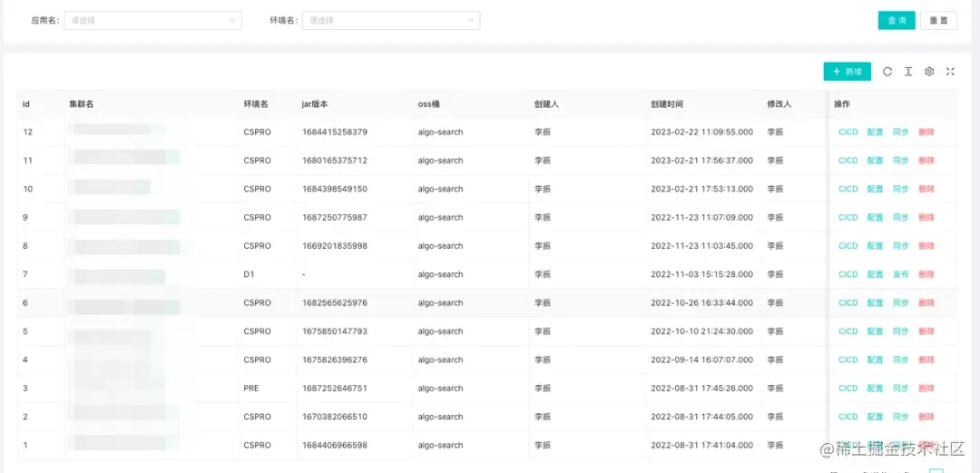Click CICD link in row id 6
This screenshot has width=980, height=473.
coord(848,303)
